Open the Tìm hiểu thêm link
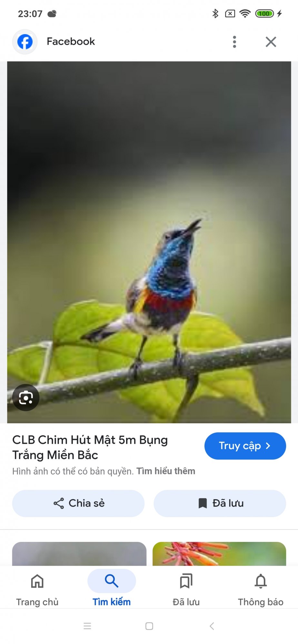298x644 pixels. pos(166,471)
